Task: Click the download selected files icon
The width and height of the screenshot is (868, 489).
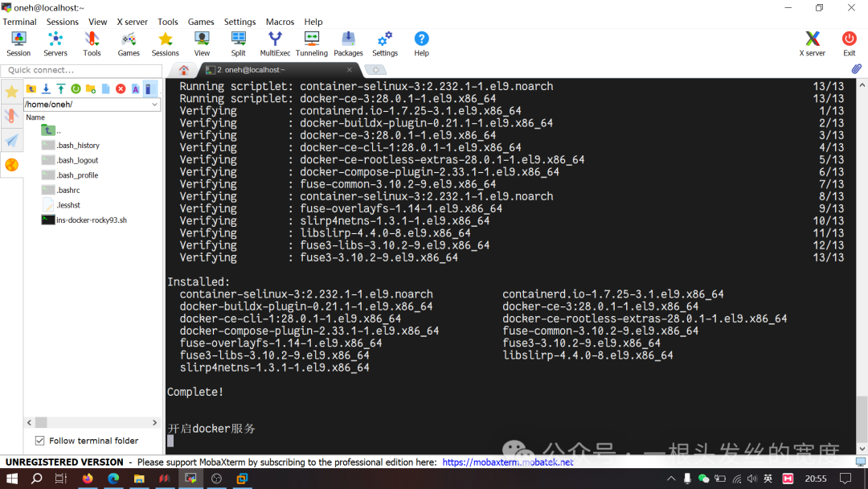Action: pos(46,88)
